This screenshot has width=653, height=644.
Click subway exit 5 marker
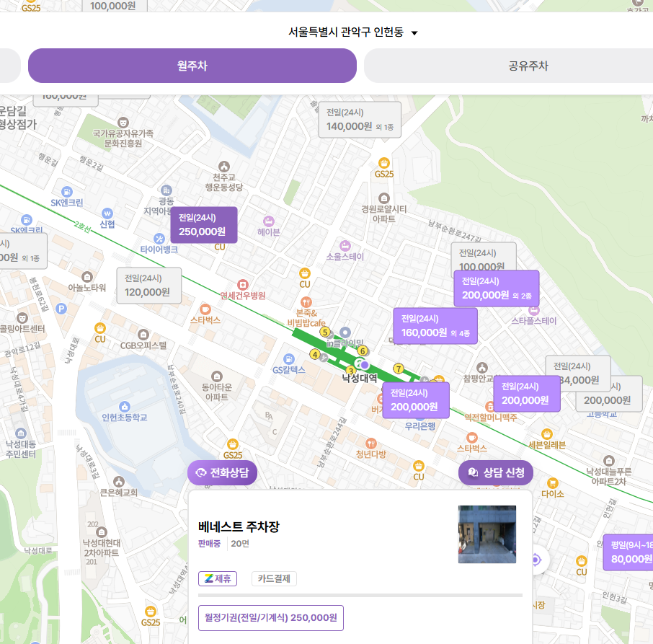tap(325, 332)
